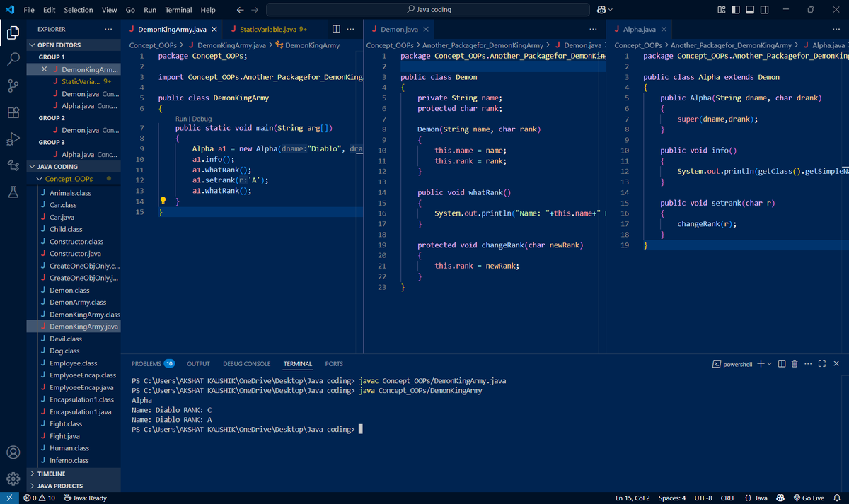849x504 pixels.
Task: Click the new terminal plus icon
Action: pyautogui.click(x=760, y=363)
